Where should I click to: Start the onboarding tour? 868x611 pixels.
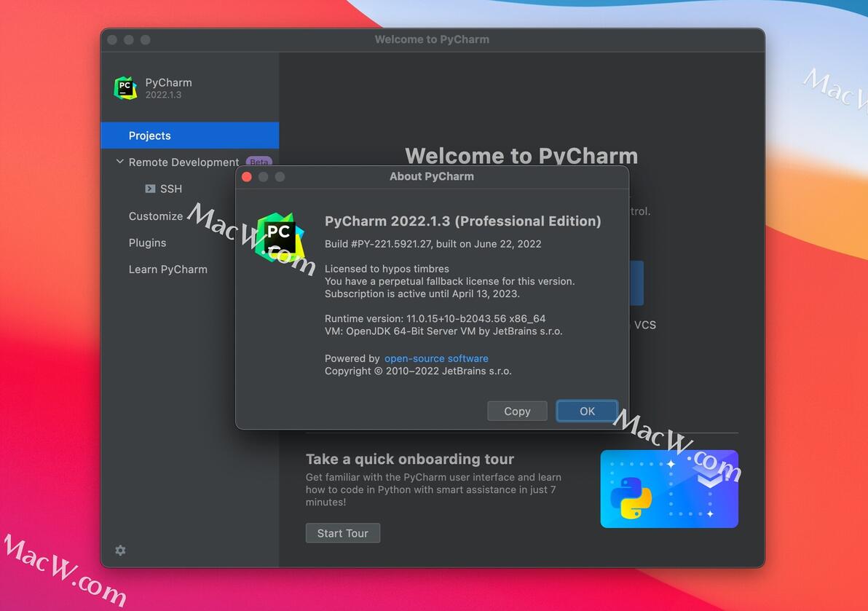[343, 533]
